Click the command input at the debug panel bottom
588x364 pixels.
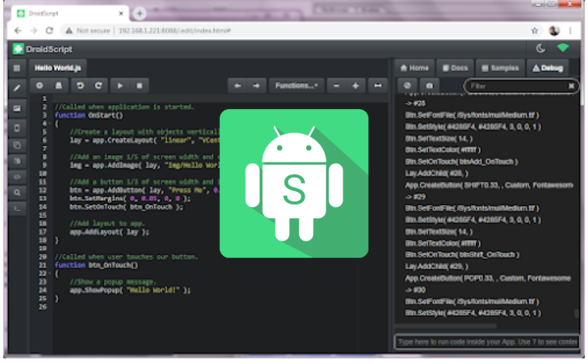coord(486,342)
